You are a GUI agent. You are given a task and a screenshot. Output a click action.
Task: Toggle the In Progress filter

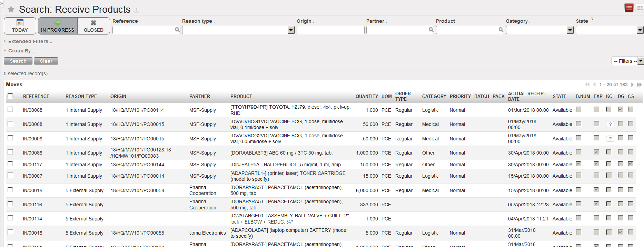tap(58, 26)
